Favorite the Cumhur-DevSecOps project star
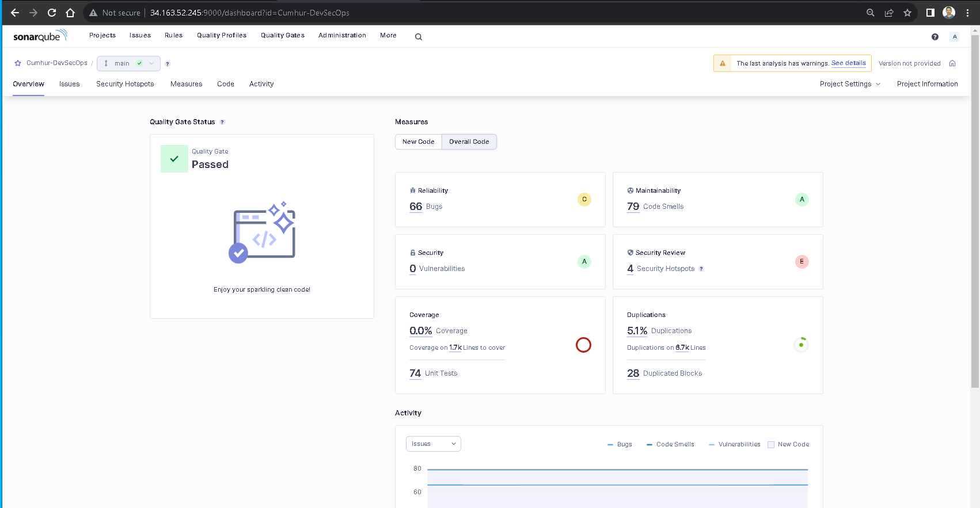The width and height of the screenshot is (980, 508). click(x=18, y=63)
